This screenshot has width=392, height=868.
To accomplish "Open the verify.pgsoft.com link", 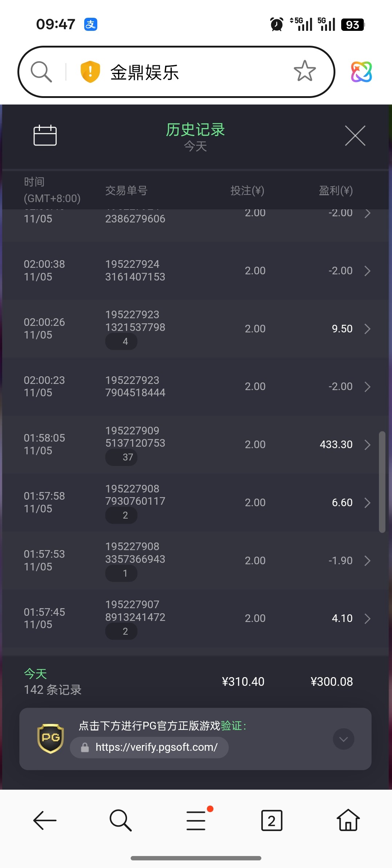I will [x=156, y=747].
